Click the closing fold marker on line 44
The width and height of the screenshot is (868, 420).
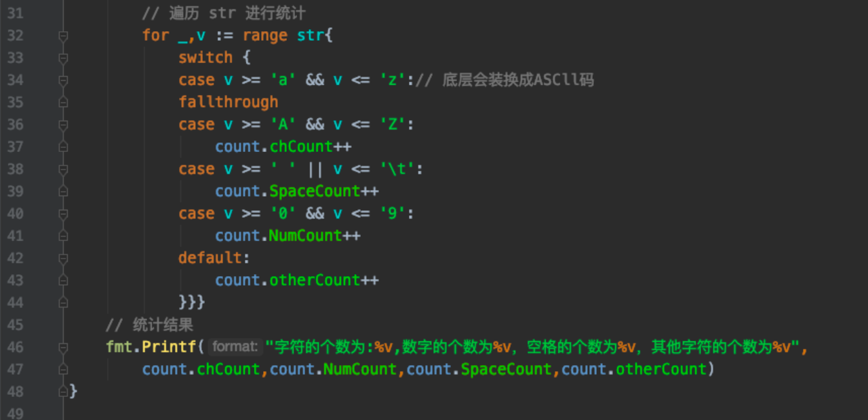[x=63, y=303]
